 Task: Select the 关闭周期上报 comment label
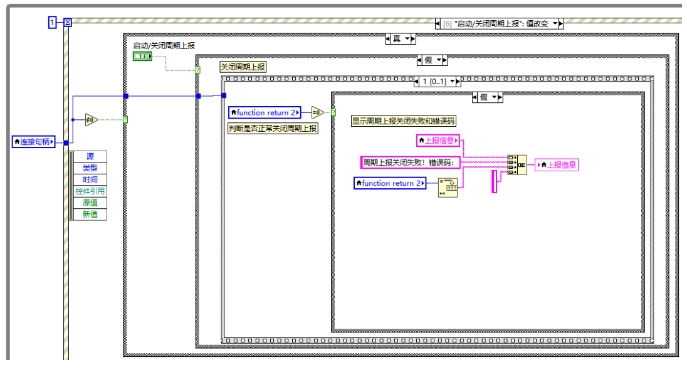[243, 67]
